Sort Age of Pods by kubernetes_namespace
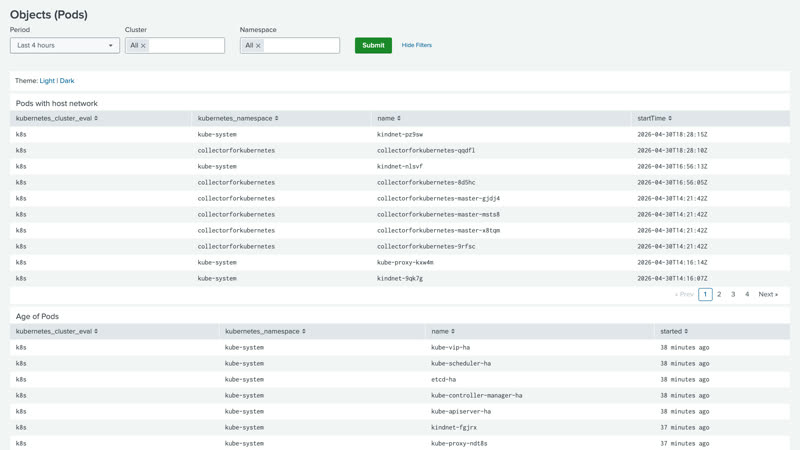Image resolution: width=800 pixels, height=450 pixels. pos(265,332)
